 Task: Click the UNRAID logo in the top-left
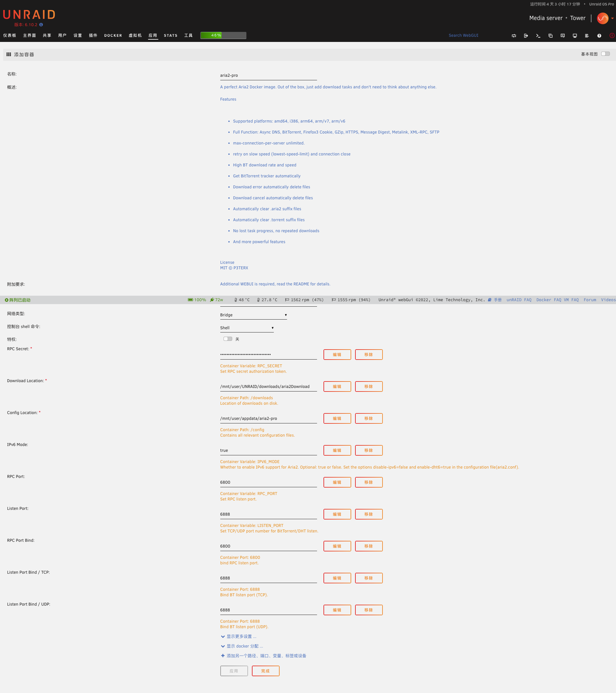tap(28, 15)
